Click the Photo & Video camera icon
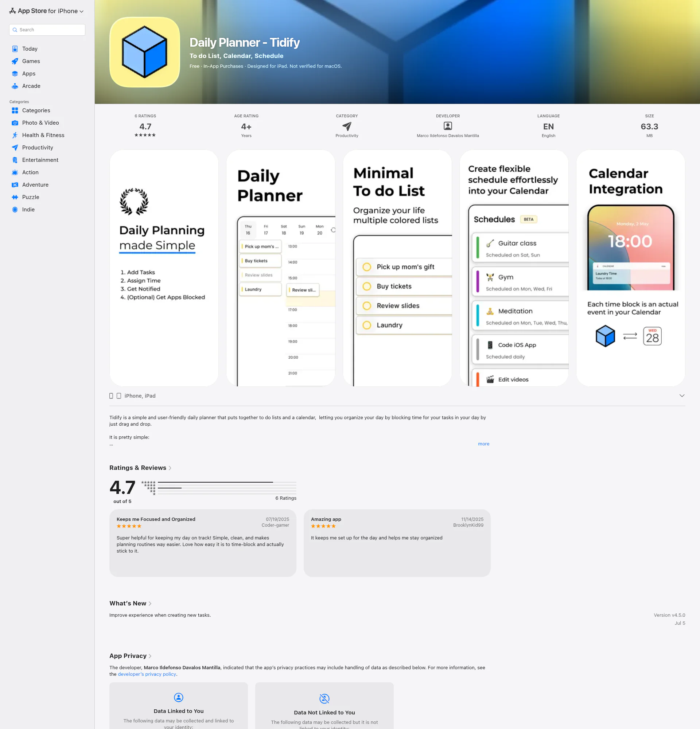This screenshot has height=729, width=700. tap(15, 123)
